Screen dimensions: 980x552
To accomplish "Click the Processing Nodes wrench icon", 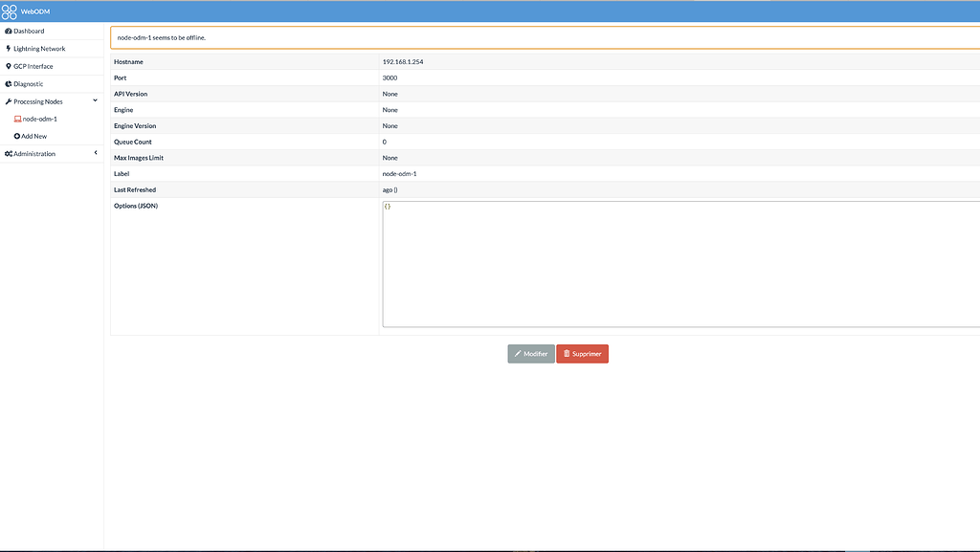I will tap(9, 100).
